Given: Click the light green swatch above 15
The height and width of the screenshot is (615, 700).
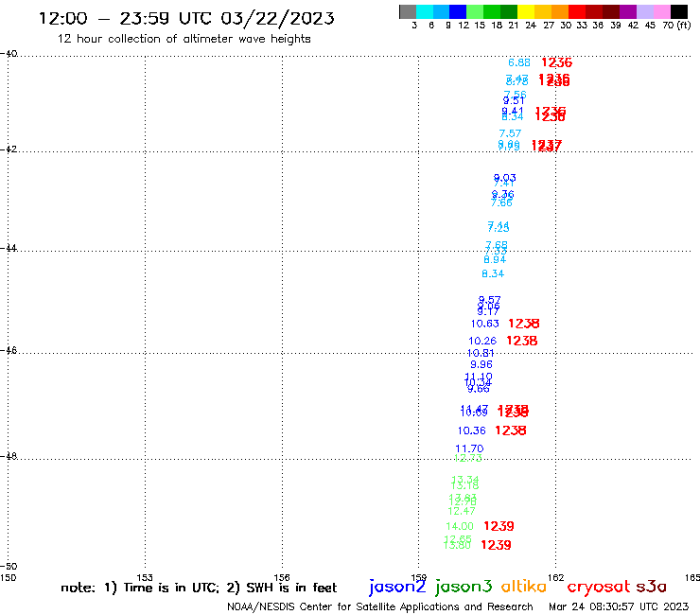Looking at the screenshot, I should pos(475,11).
